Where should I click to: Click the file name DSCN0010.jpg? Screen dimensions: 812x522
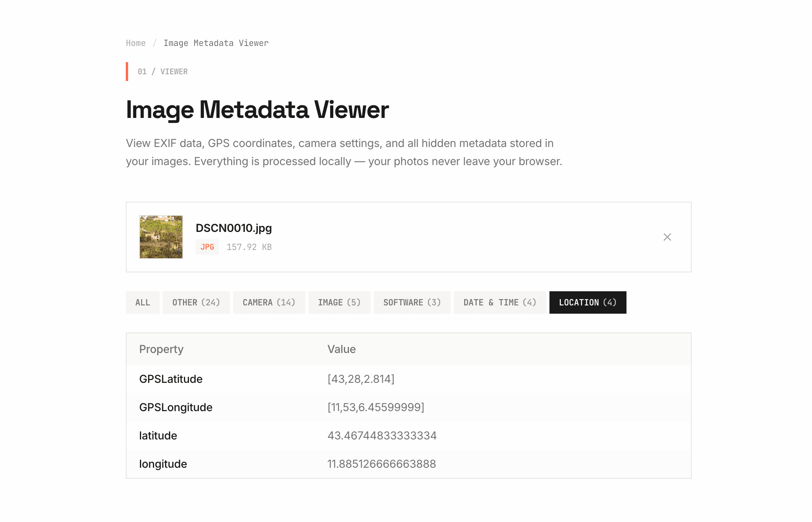(233, 228)
